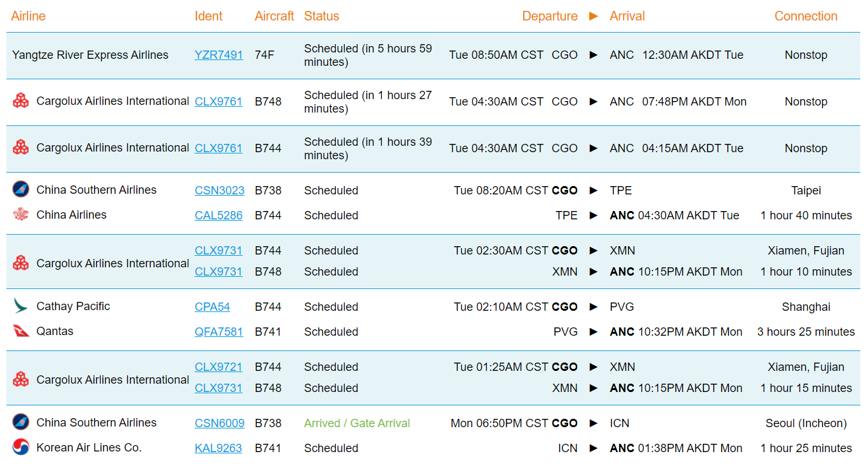Click the 'Taipei' connection text
The image size is (868, 470).
coord(806,191)
